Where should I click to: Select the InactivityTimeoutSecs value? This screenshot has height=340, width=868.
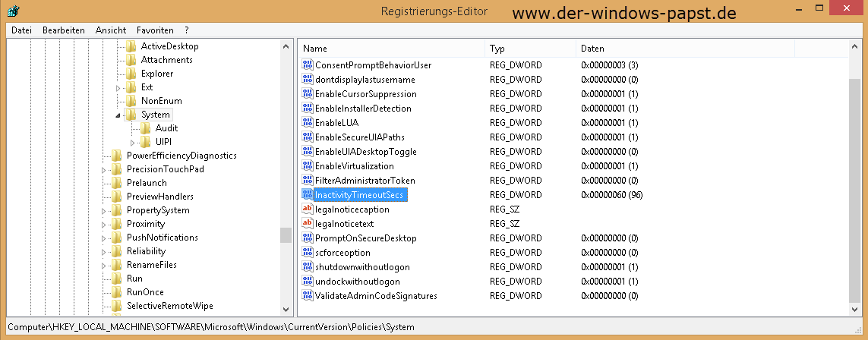pyautogui.click(x=359, y=195)
